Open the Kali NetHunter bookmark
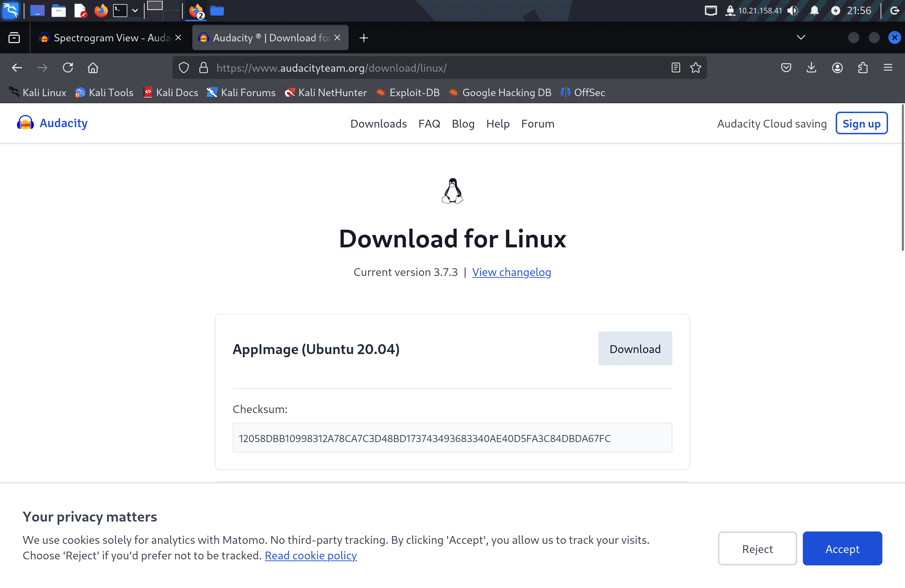This screenshot has width=905, height=588. (x=326, y=92)
